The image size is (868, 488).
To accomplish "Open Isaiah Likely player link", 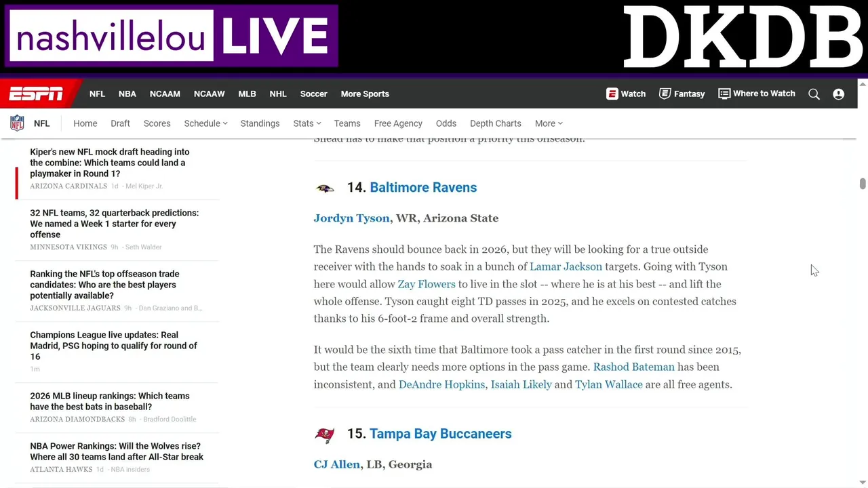I will [x=521, y=384].
